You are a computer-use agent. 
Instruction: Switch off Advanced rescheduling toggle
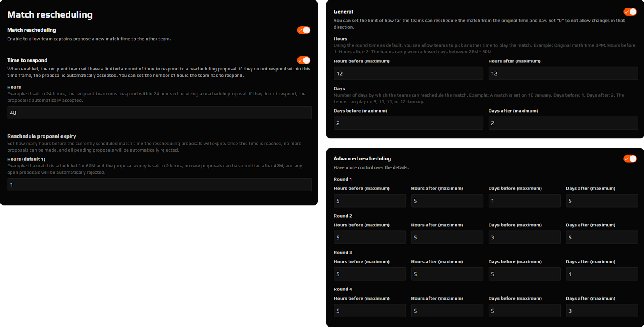pos(630,159)
